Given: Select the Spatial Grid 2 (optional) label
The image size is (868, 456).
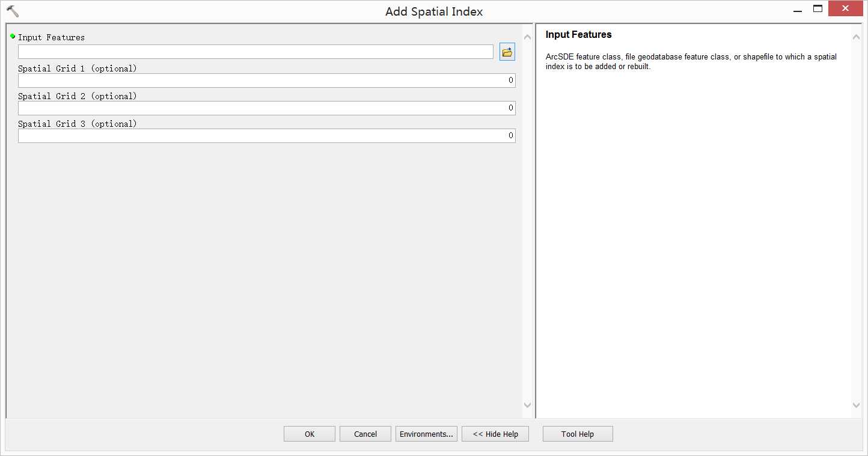Looking at the screenshot, I should point(78,96).
